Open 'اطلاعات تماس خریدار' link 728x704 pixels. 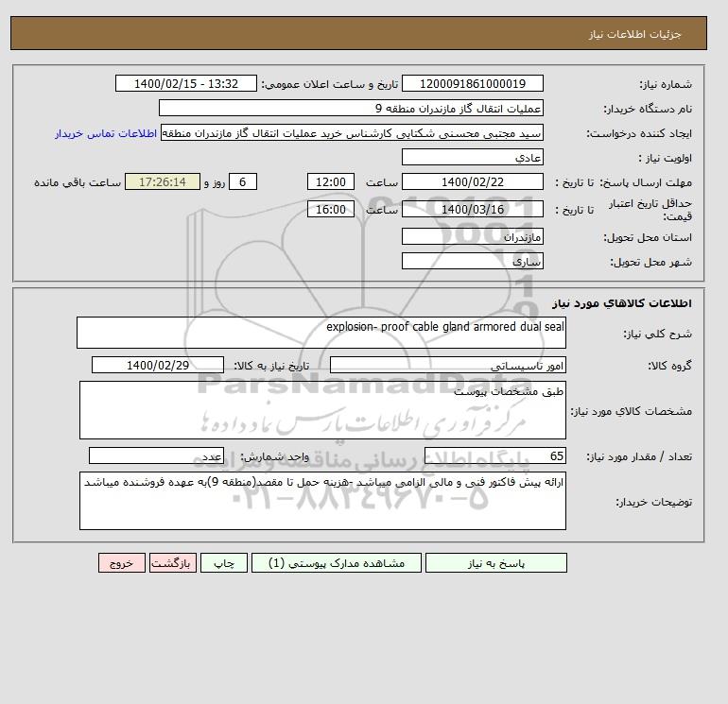click(106, 133)
